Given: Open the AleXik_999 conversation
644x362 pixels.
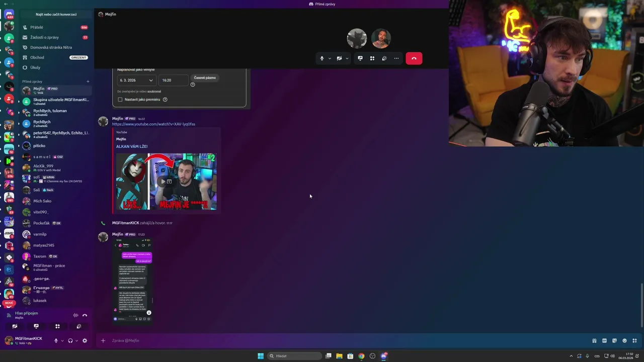Looking at the screenshot, I should click(x=56, y=168).
